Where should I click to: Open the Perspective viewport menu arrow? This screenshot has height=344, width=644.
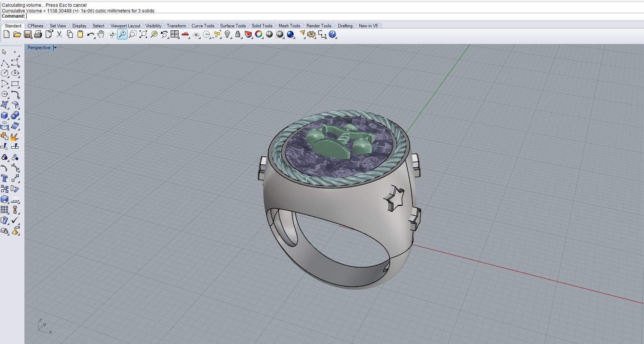pyautogui.click(x=55, y=48)
